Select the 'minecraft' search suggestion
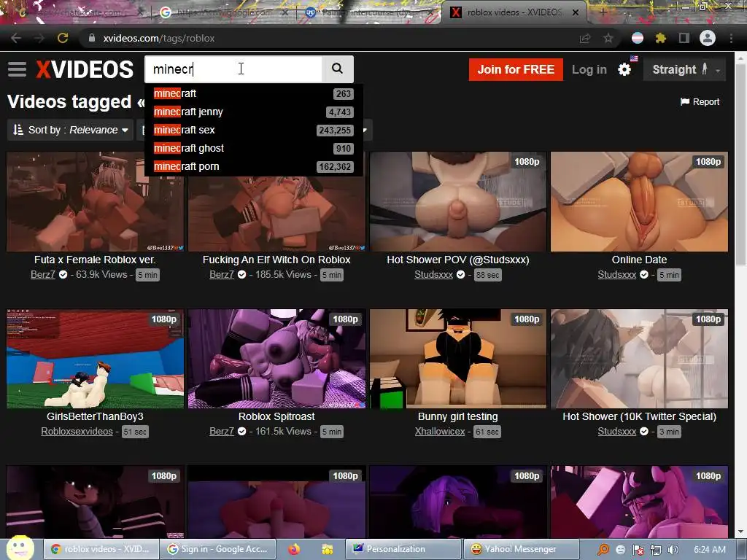Image resolution: width=747 pixels, height=560 pixels. (x=253, y=94)
